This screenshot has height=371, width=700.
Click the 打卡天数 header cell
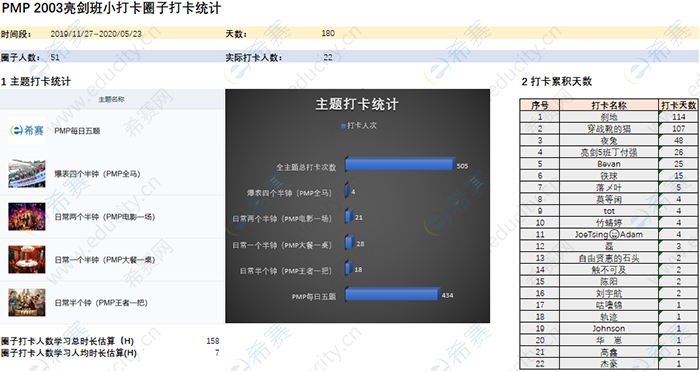pyautogui.click(x=679, y=105)
